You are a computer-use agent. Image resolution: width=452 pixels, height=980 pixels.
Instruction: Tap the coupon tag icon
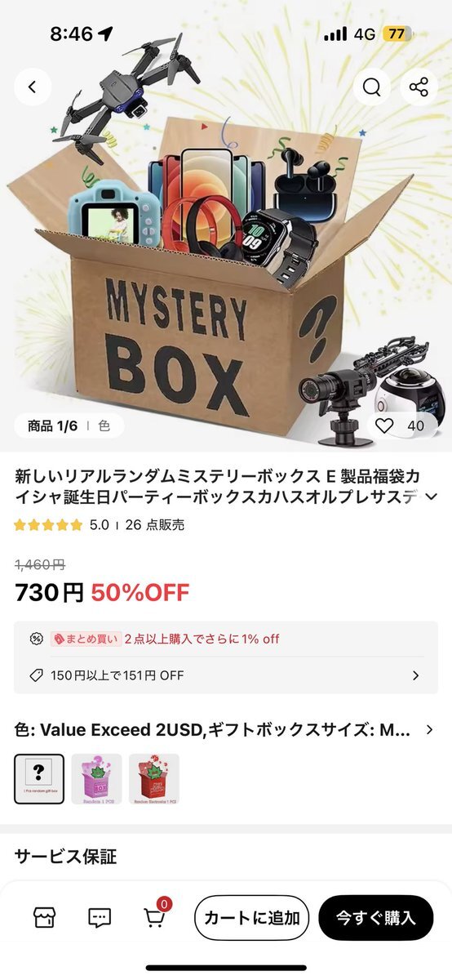pos(36,675)
